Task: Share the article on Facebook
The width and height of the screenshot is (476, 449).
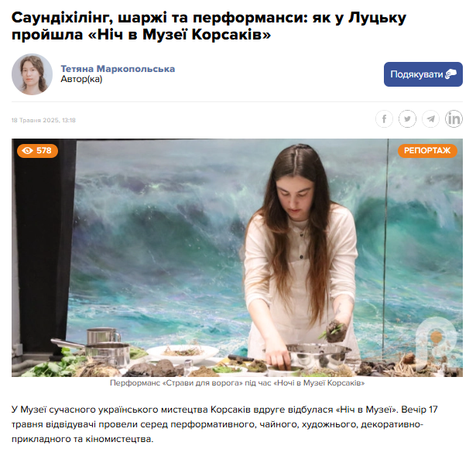Action: (384, 118)
